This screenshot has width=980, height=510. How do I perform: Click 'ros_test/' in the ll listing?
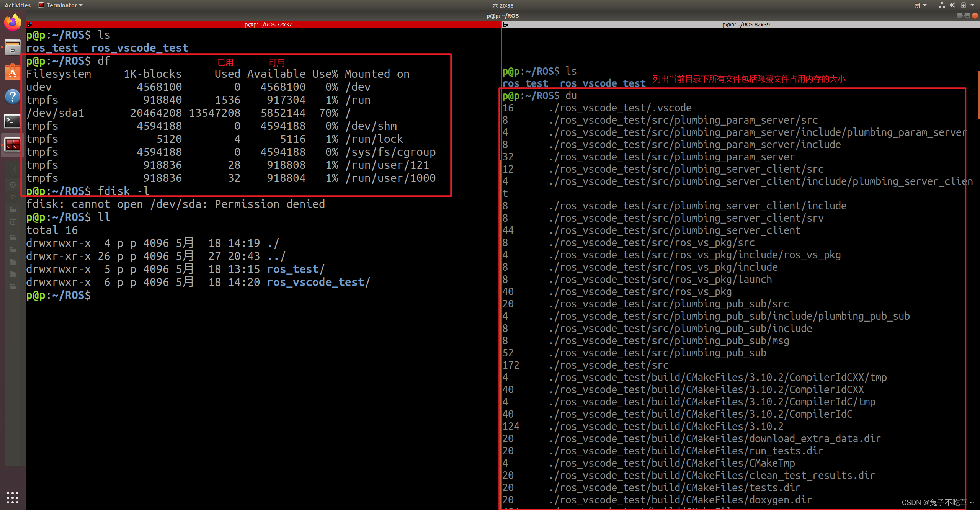(x=296, y=269)
